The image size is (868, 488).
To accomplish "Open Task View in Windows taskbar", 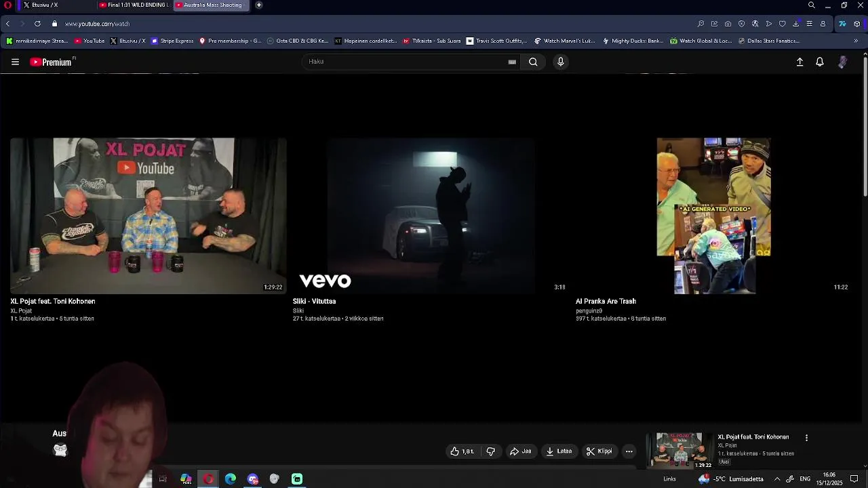I will 163,479.
